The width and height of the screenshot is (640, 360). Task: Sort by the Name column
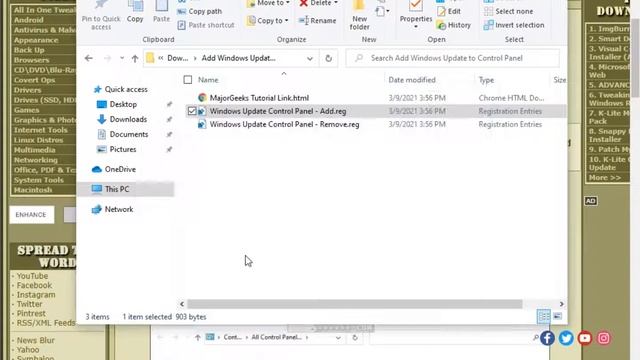208,80
